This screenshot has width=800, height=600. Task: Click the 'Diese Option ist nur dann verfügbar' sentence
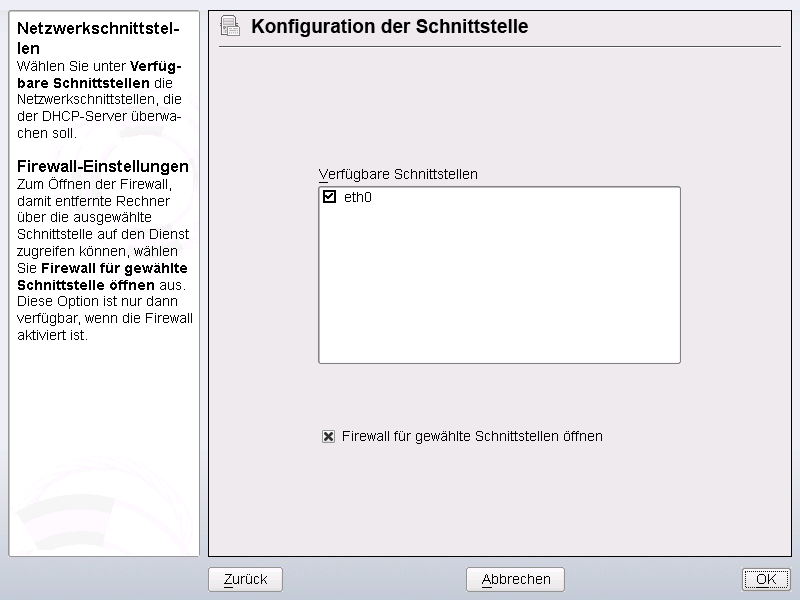pyautogui.click(x=105, y=318)
